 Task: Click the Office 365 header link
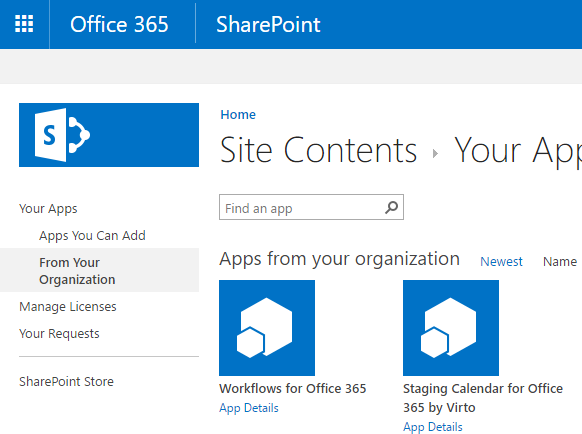coord(119,25)
